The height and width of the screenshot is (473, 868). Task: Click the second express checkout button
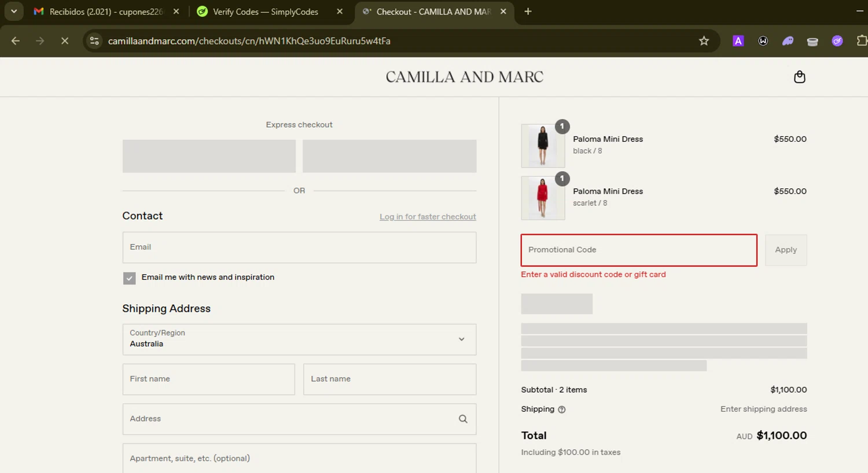point(389,156)
